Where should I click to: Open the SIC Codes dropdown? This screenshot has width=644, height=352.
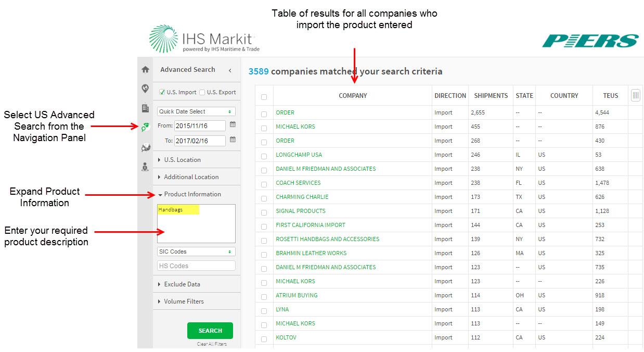click(x=196, y=252)
